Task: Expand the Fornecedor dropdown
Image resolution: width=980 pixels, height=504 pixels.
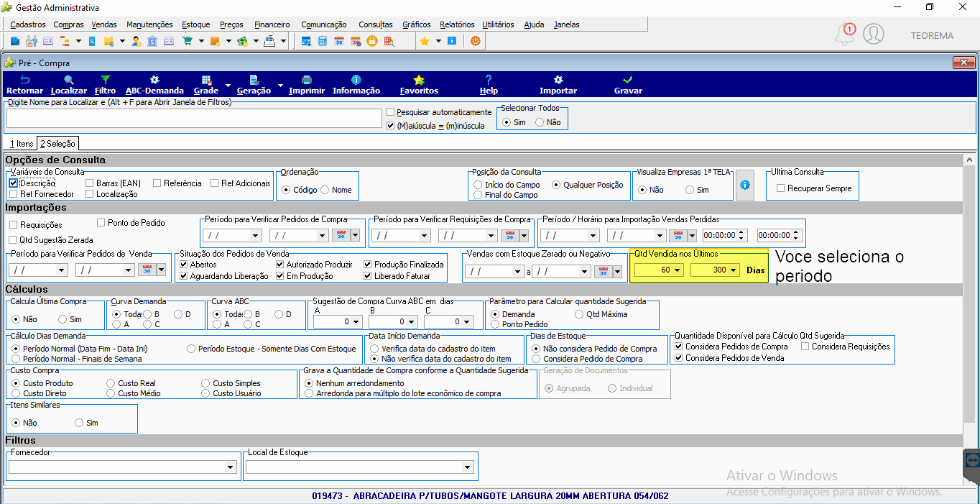Action: pyautogui.click(x=230, y=467)
